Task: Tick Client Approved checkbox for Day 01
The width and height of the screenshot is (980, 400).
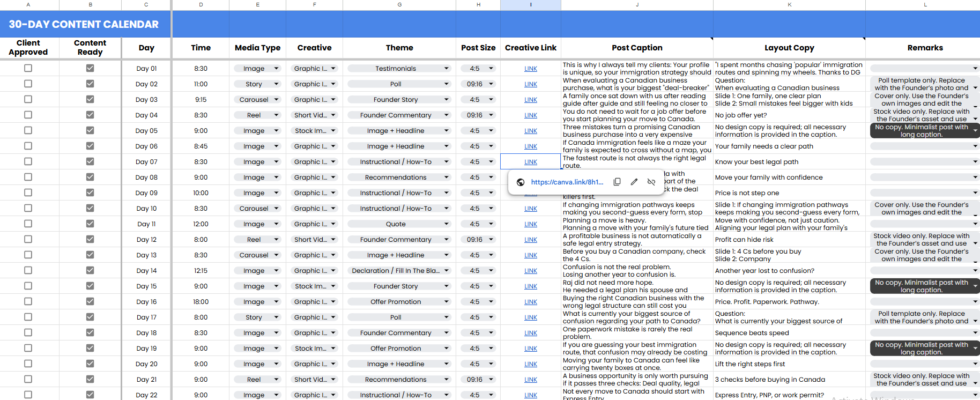Action: 28,68
